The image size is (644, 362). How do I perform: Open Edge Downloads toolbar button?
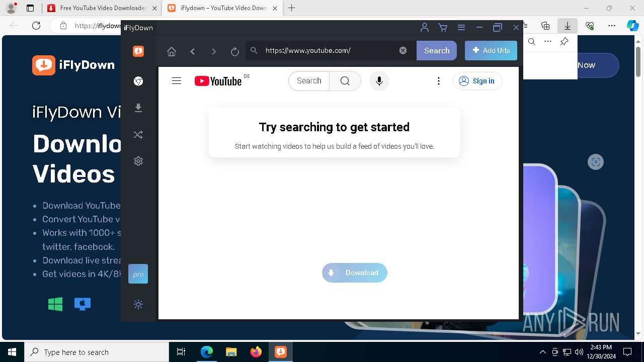pos(568,26)
